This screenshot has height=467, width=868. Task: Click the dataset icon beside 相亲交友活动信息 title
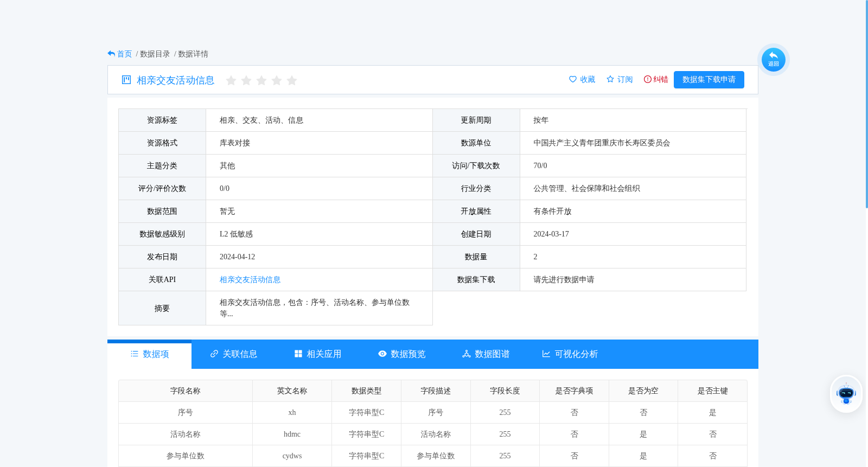click(x=126, y=80)
